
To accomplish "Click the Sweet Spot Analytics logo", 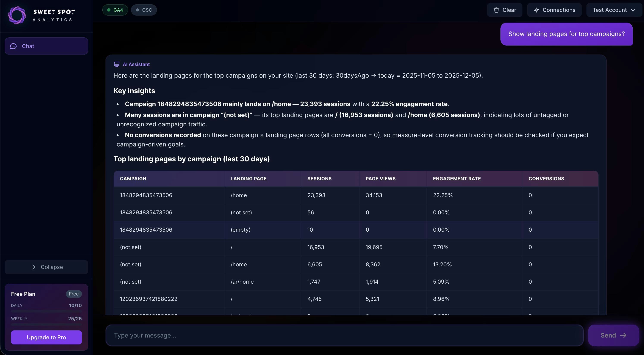I will (42, 15).
